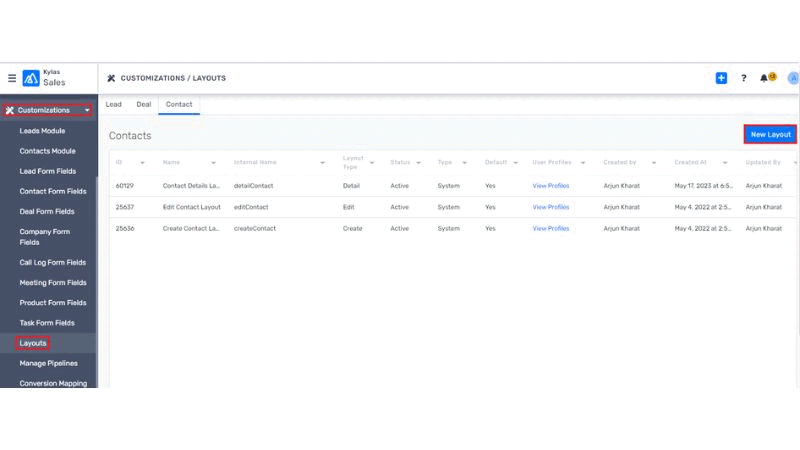The image size is (800, 450).
Task: Open Leads Module in the sidebar
Action: click(42, 131)
